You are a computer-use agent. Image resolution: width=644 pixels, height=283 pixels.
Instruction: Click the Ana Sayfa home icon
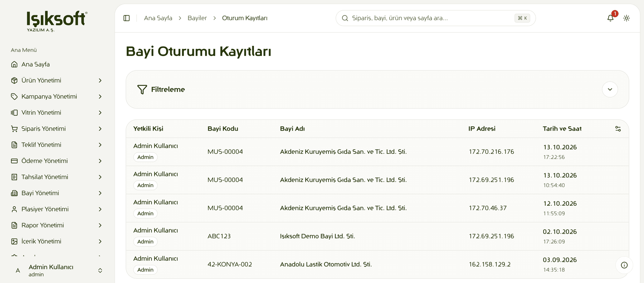pos(14,64)
